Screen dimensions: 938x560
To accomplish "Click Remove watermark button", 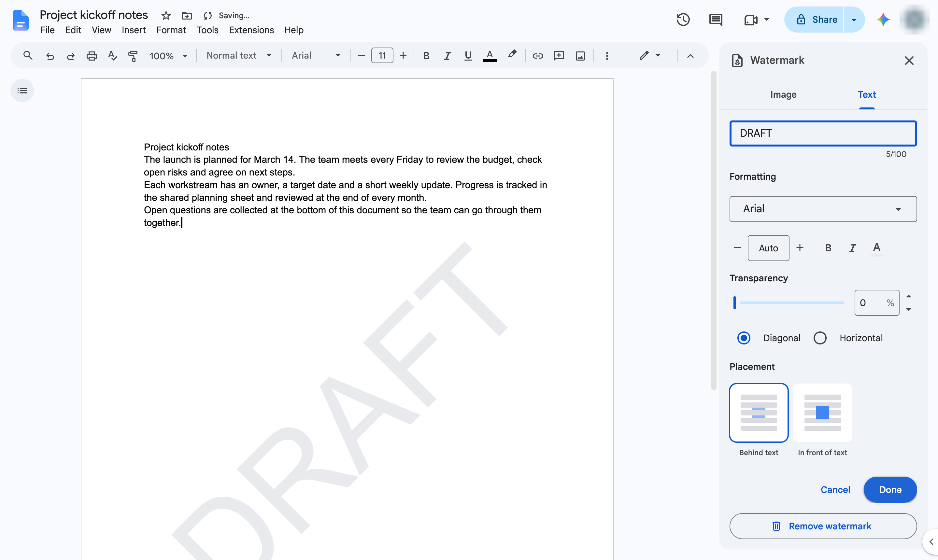I will 823,526.
